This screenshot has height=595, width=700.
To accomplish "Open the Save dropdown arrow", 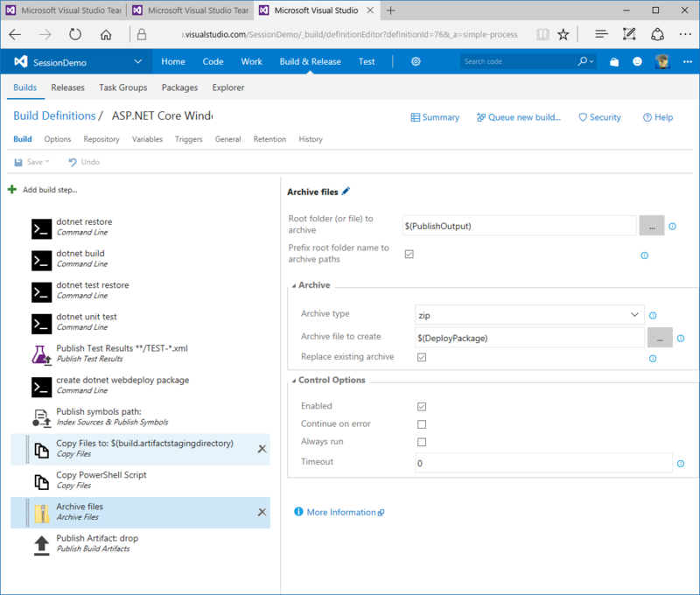I will tap(47, 162).
